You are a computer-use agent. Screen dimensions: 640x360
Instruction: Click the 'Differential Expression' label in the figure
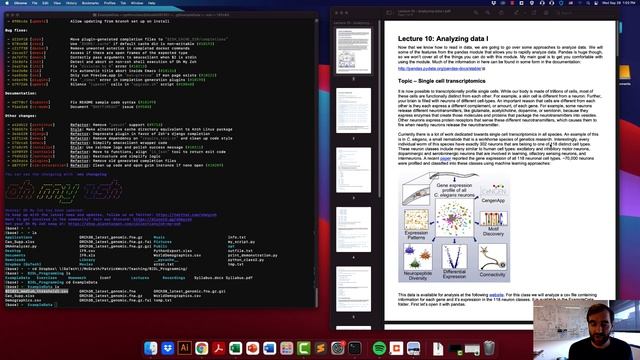tap(454, 274)
